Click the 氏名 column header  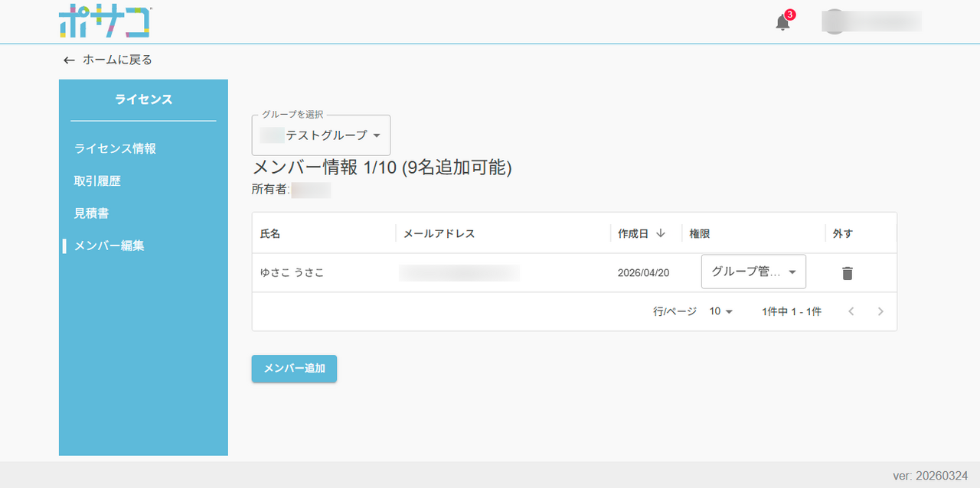(270, 233)
